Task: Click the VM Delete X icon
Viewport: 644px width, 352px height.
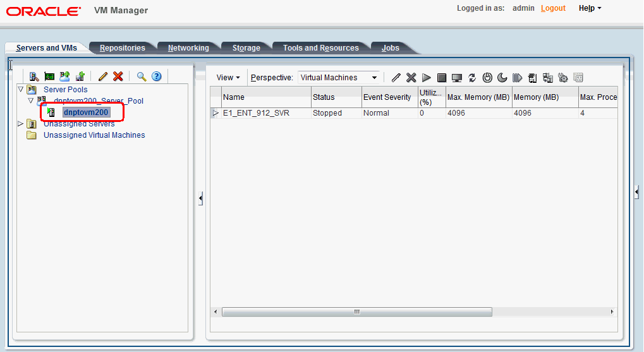Action: tap(411, 78)
